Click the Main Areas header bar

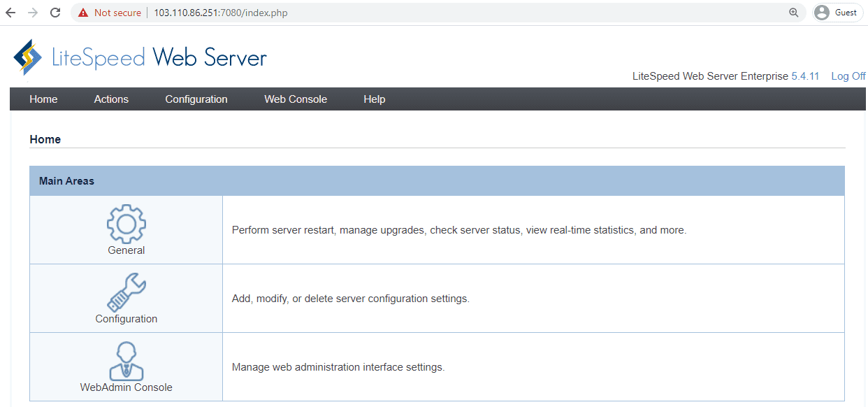[436, 180]
